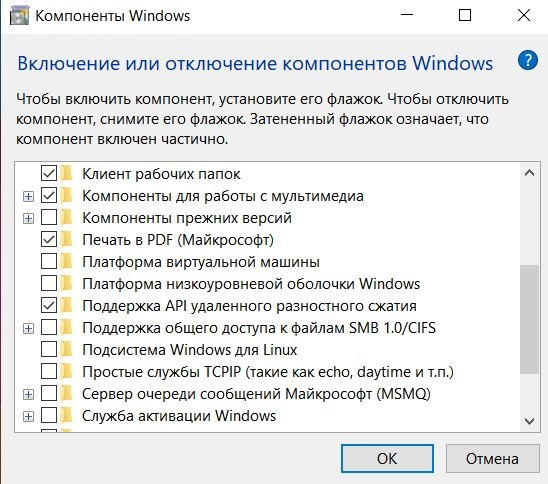The image size is (548, 484).
Task: Click the scrollbar down arrow
Action: point(529,421)
